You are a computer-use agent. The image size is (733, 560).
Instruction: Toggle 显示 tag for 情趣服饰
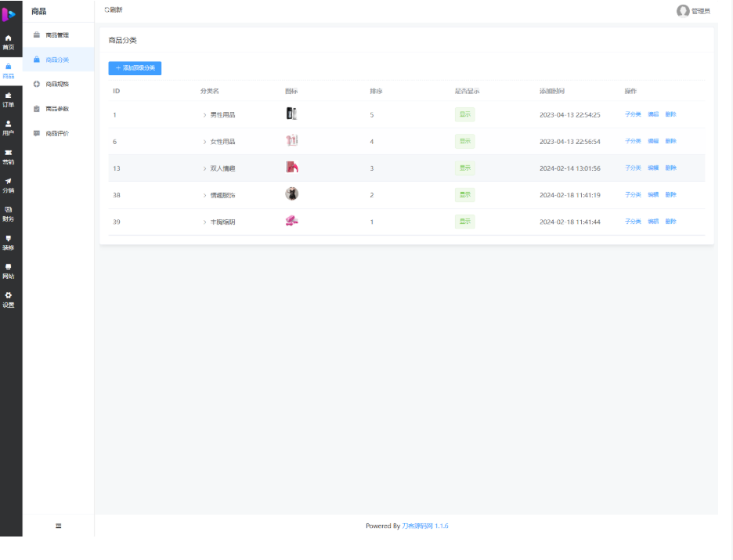point(464,194)
